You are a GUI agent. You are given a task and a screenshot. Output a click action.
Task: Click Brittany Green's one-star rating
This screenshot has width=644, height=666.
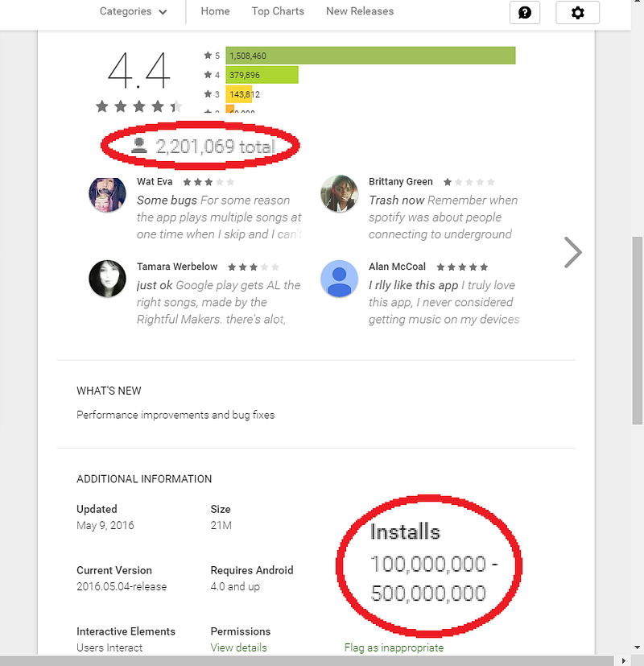(469, 182)
